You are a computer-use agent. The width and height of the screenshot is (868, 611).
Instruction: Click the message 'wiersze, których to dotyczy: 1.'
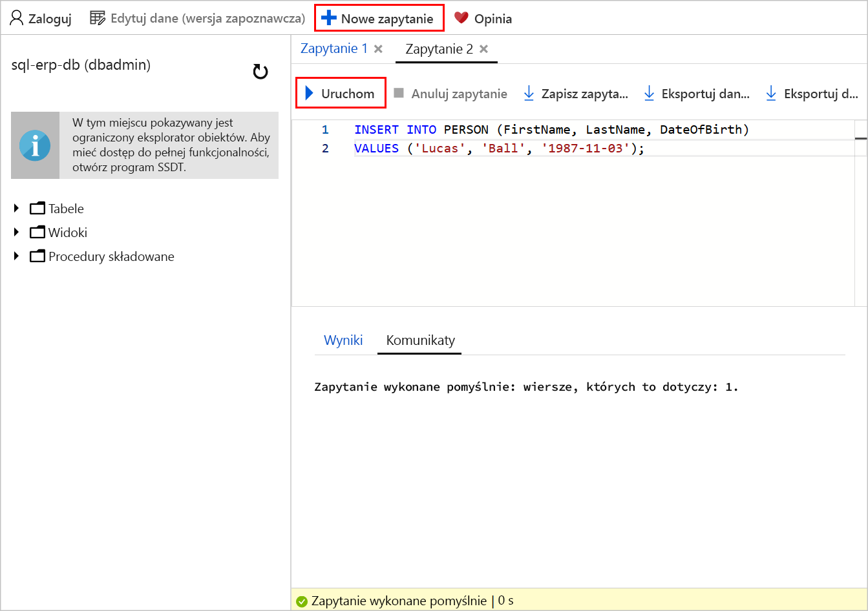click(x=631, y=387)
